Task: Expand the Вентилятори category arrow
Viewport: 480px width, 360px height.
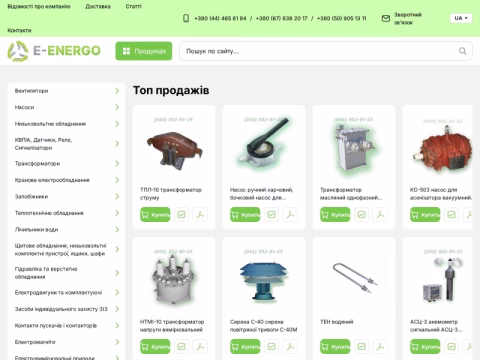Action: click(117, 91)
